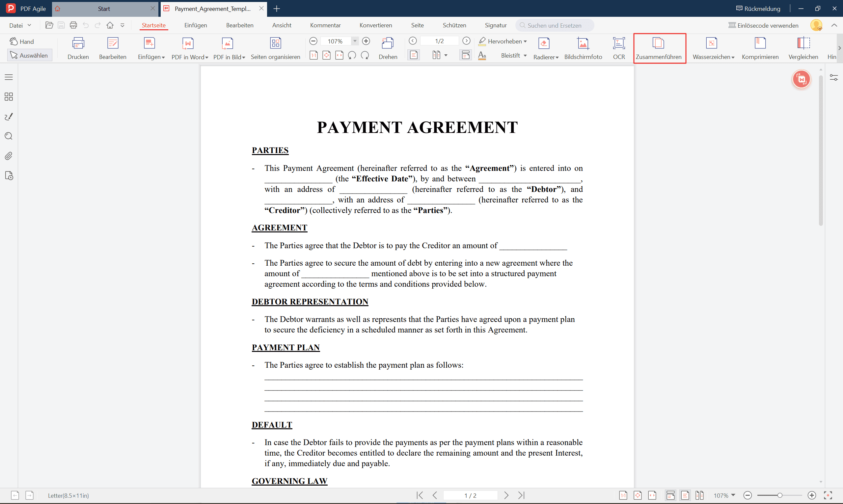Open the Schützen tab
The image size is (843, 504).
coord(454,25)
